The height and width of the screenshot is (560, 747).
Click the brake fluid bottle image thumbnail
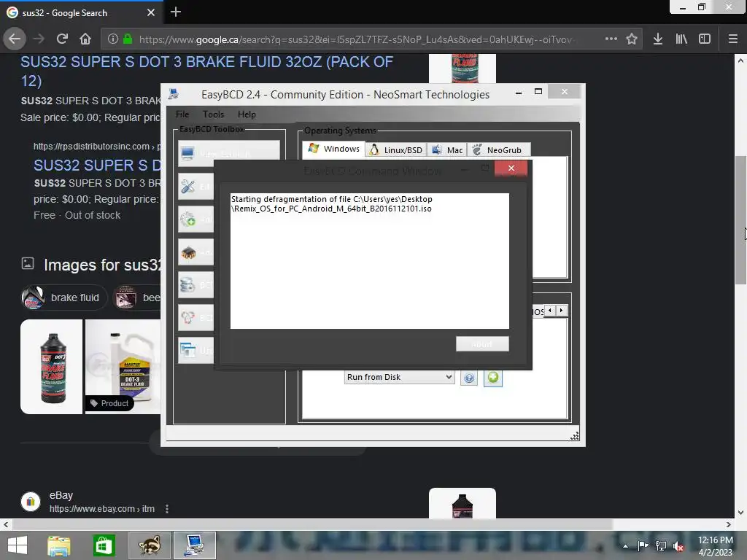coord(52,367)
